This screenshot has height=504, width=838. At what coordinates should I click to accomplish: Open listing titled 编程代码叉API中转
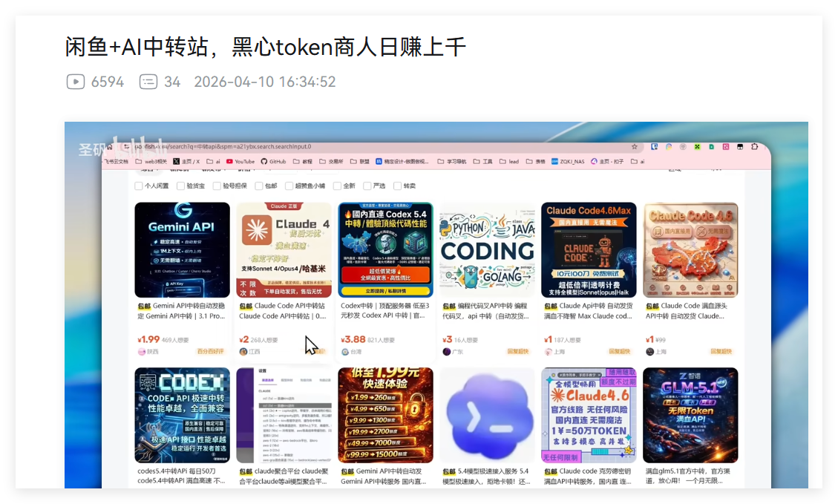[x=486, y=311]
